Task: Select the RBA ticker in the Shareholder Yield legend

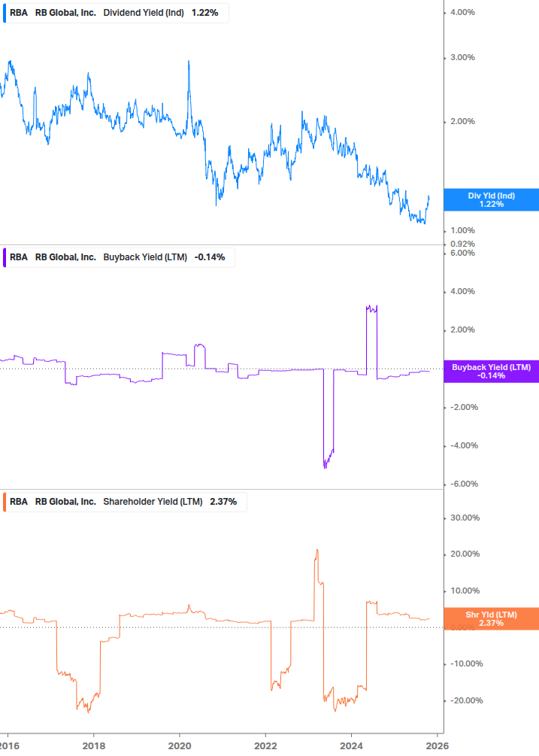Action: click(x=19, y=502)
